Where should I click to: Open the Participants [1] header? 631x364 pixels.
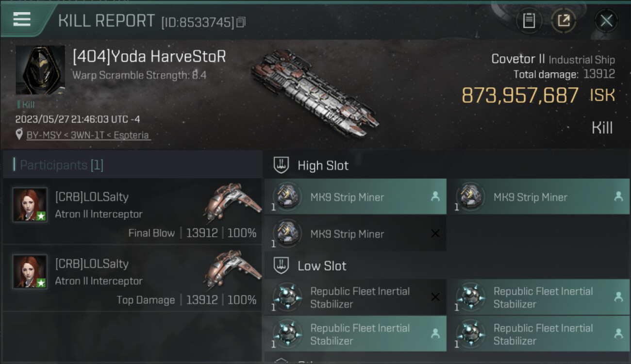pyautogui.click(x=62, y=165)
